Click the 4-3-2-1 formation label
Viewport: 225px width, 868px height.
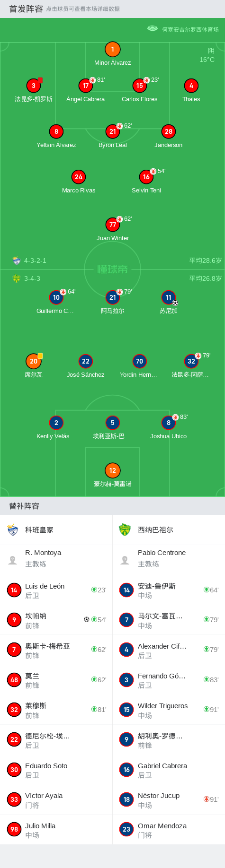[35, 260]
